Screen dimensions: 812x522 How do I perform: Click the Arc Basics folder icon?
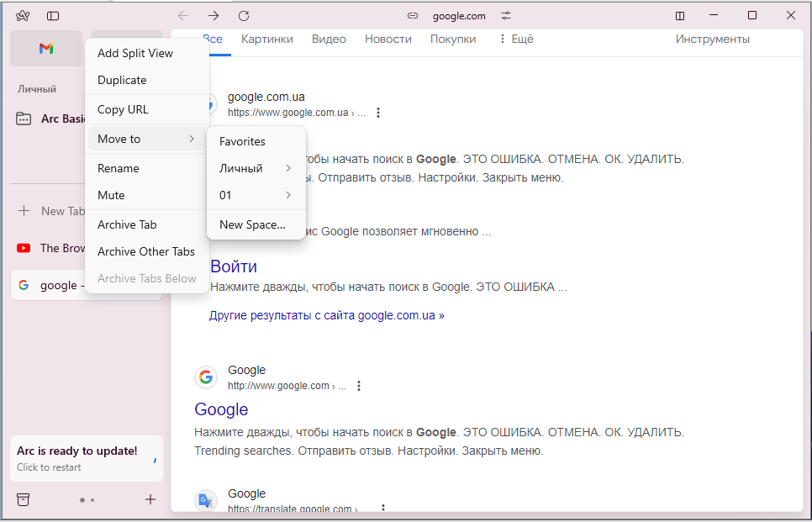[x=24, y=119]
